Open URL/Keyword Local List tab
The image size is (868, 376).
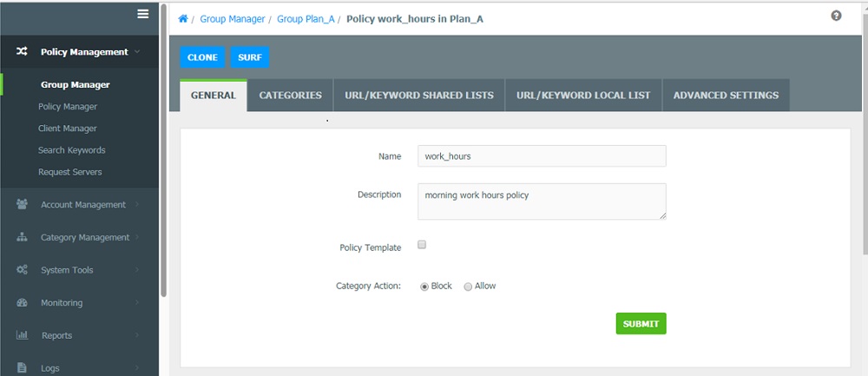click(x=583, y=96)
